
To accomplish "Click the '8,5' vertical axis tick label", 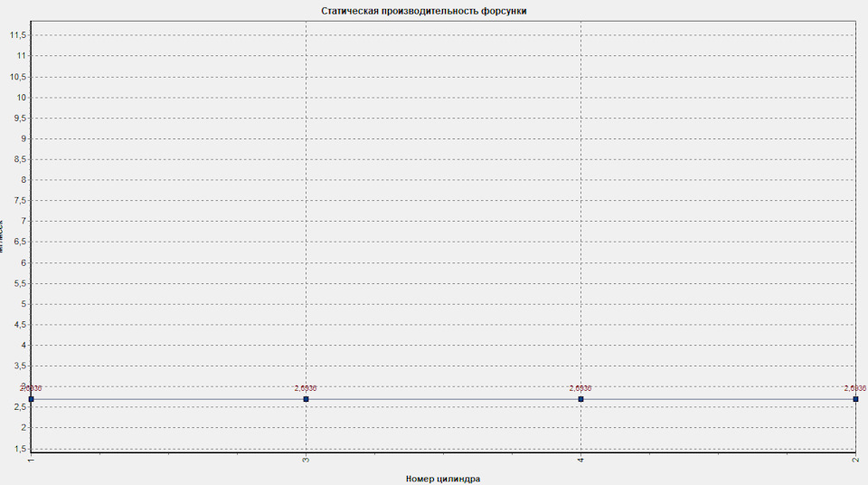I will [20, 159].
